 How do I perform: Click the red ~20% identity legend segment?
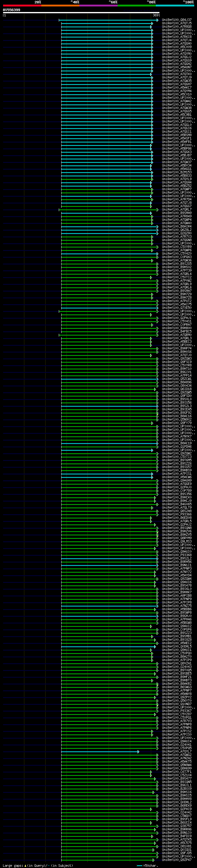click(22, 6)
